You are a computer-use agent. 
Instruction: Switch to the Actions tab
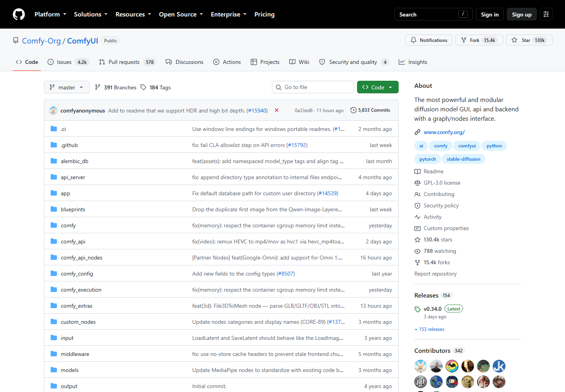[x=227, y=62]
